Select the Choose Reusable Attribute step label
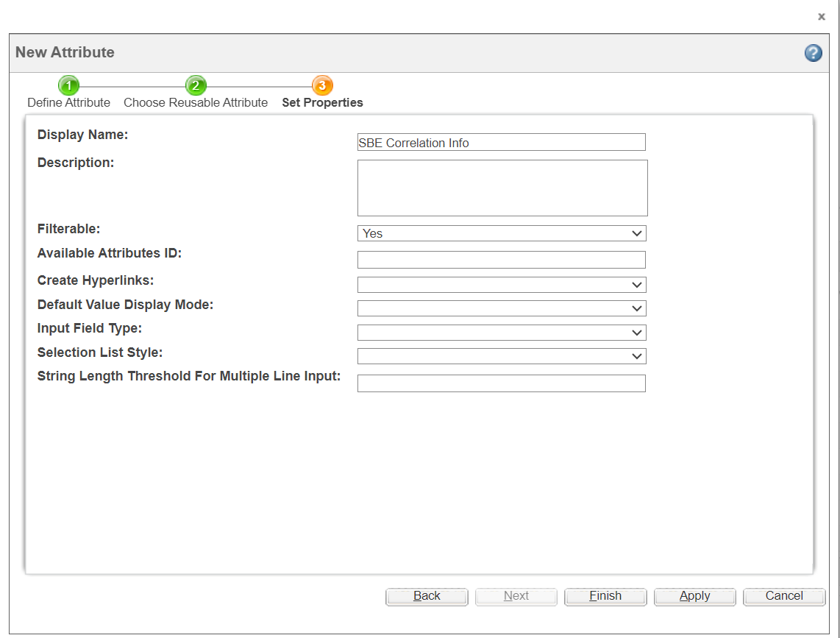The width and height of the screenshot is (840, 638). coord(195,103)
